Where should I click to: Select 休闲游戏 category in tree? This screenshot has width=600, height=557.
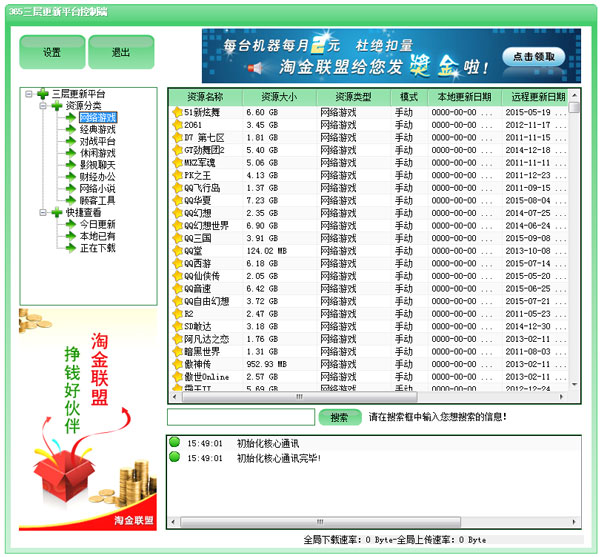point(98,153)
